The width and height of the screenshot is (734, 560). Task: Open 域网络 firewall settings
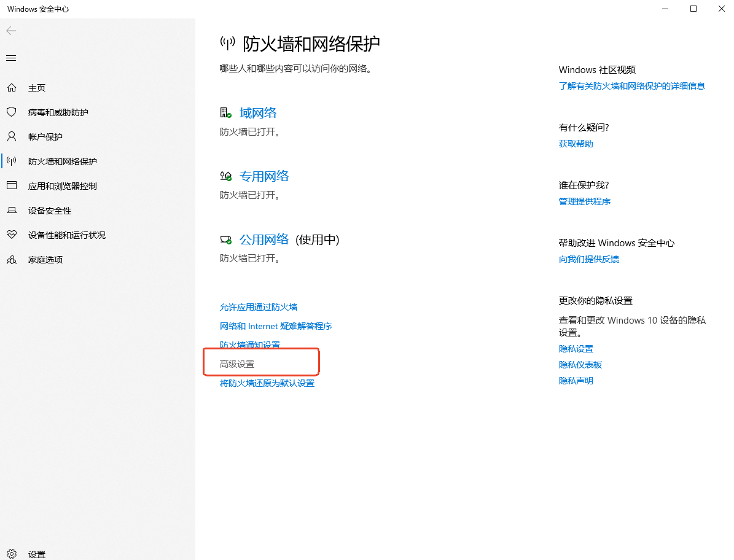tap(257, 112)
